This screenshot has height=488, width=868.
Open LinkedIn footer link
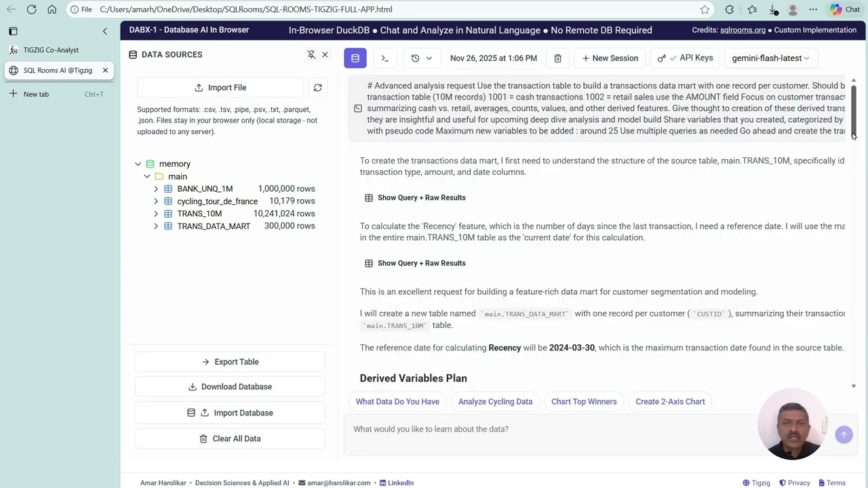click(397, 483)
